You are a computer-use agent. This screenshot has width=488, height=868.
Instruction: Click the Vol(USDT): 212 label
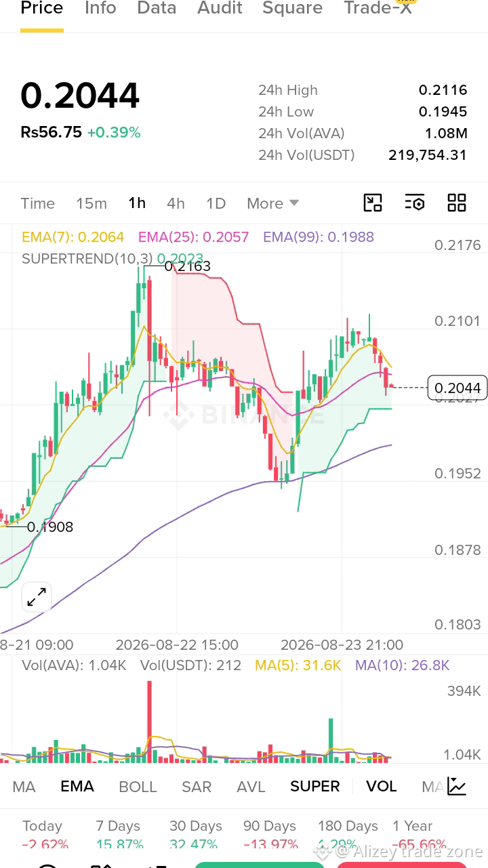tap(190, 665)
